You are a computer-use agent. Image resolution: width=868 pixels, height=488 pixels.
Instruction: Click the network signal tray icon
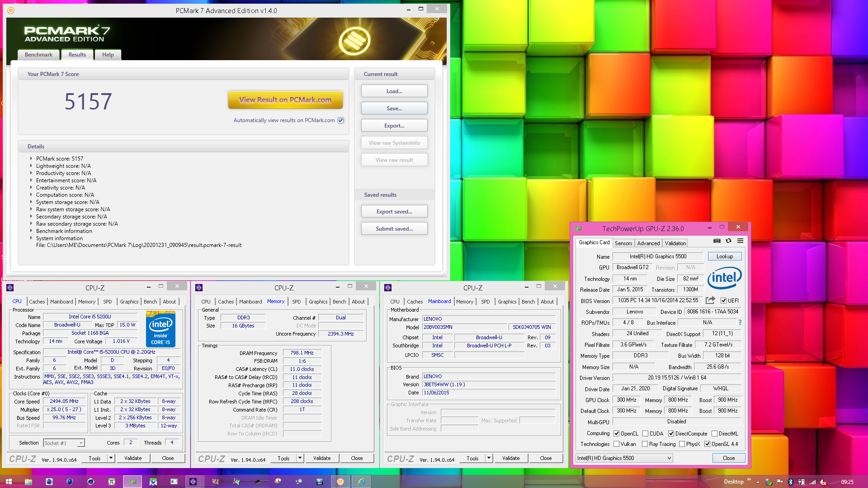coord(812,482)
